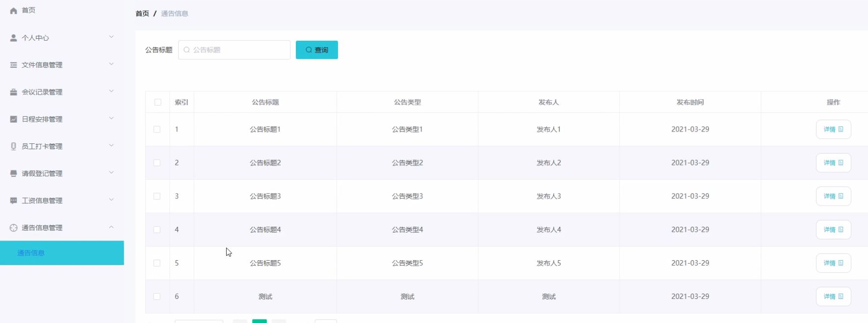Expand the 员工打卡管理 chevron

coord(111,145)
